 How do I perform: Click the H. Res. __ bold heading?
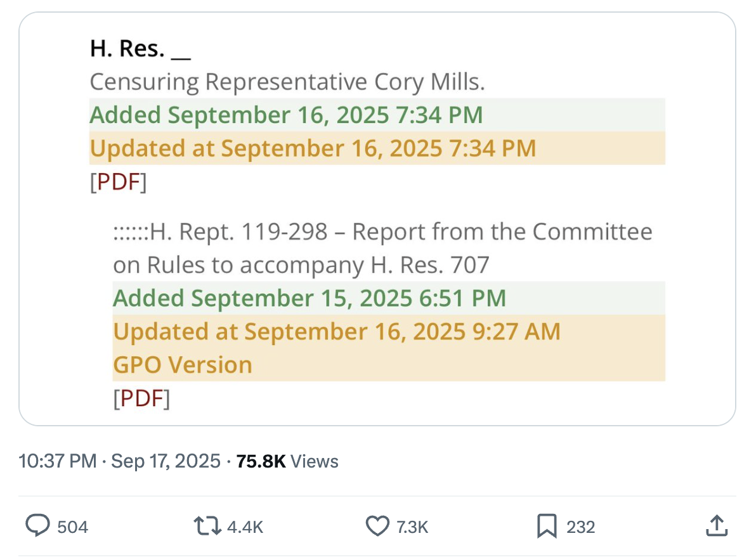(x=140, y=49)
